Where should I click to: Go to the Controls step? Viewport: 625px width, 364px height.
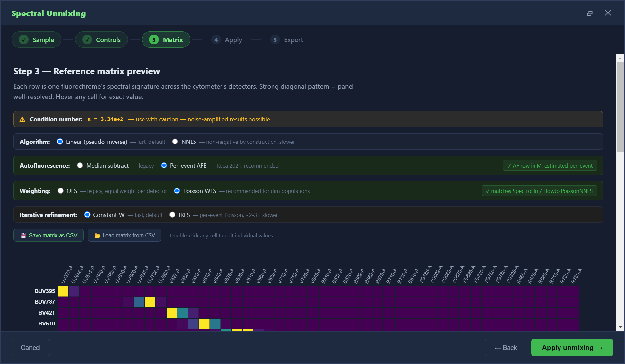pos(101,39)
